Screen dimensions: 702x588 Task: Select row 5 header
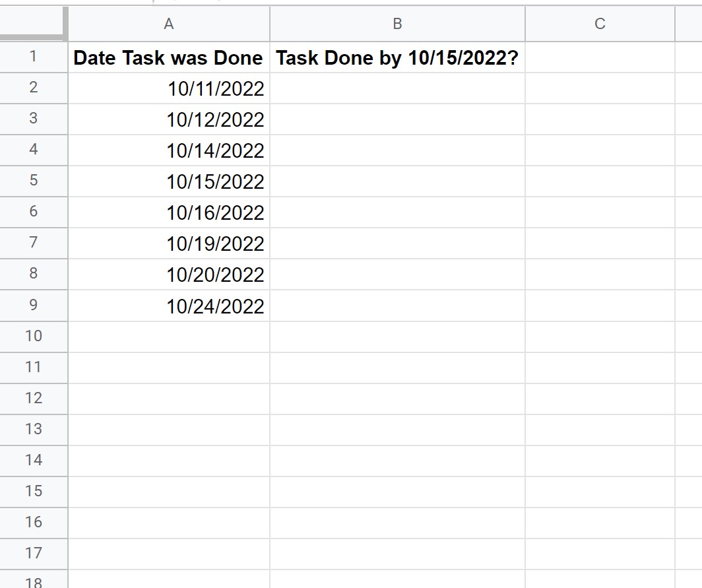[x=34, y=181]
